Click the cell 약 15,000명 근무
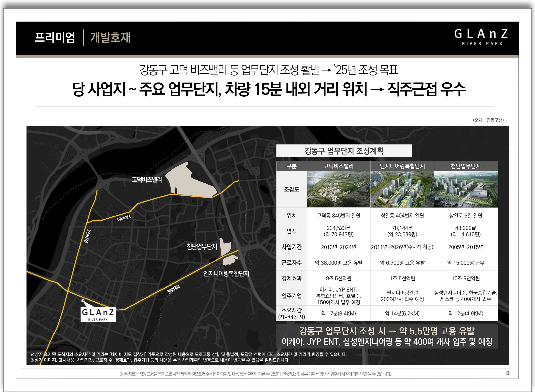The width and height of the screenshot is (535, 392). coord(466,263)
